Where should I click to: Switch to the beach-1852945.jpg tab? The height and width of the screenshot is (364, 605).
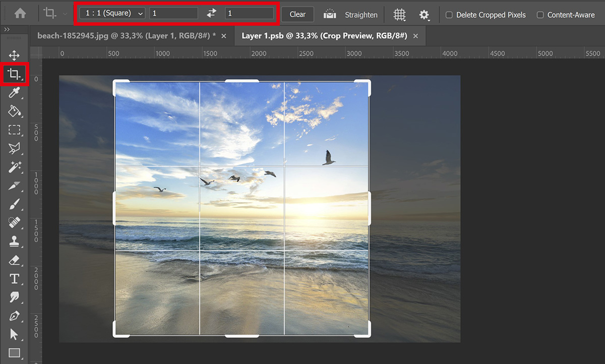click(126, 36)
